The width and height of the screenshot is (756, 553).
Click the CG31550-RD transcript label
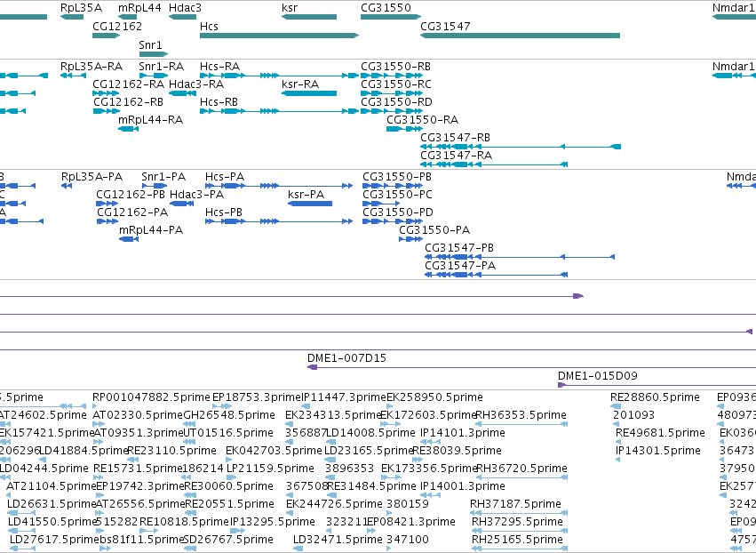tap(396, 102)
